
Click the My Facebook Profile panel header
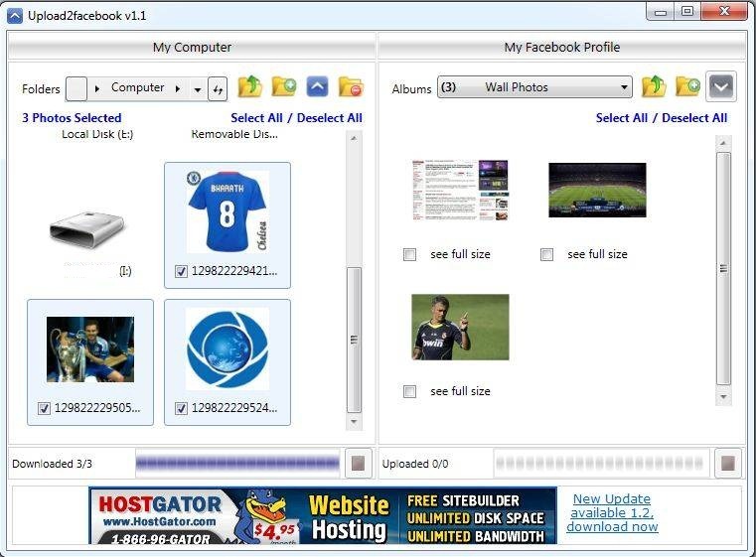[x=562, y=48]
